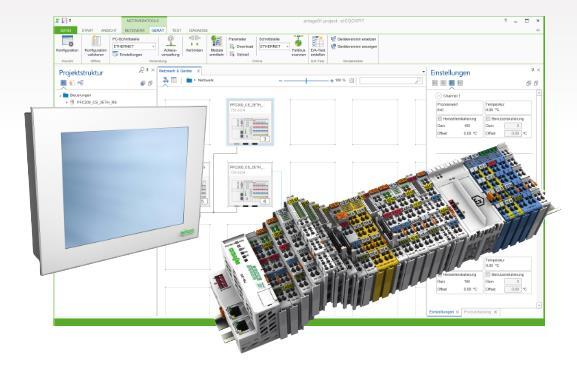Click the help question mark icon
This screenshot has width=577, height=367.
(506, 21)
